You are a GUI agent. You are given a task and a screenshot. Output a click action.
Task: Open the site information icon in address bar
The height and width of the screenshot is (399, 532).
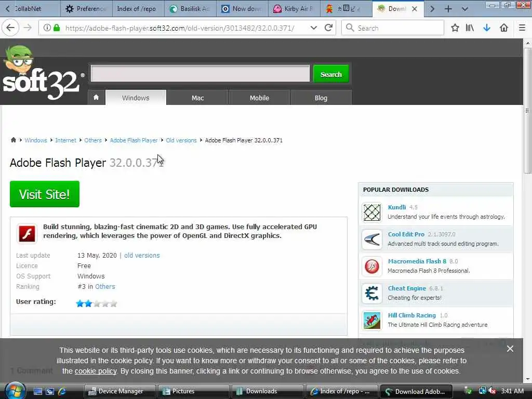coord(47,28)
